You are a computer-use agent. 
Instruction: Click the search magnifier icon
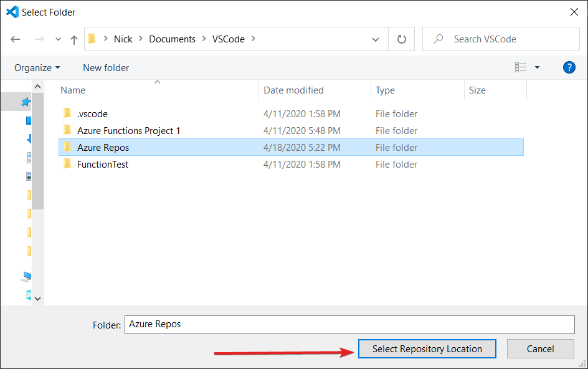(438, 39)
